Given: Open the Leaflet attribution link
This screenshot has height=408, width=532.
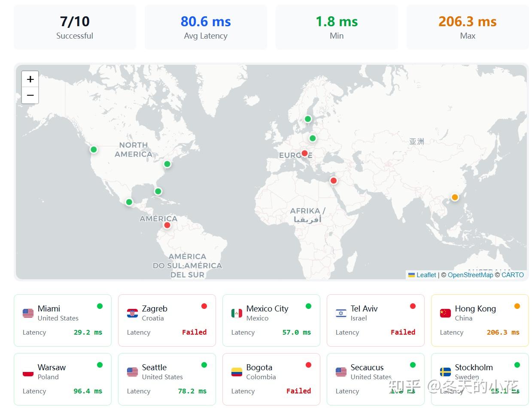Looking at the screenshot, I should [x=426, y=275].
